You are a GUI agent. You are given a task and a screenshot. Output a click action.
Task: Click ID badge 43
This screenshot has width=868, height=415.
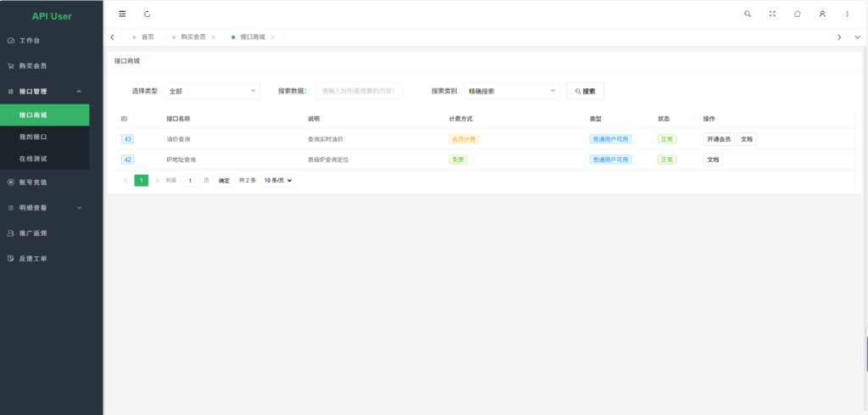point(127,139)
